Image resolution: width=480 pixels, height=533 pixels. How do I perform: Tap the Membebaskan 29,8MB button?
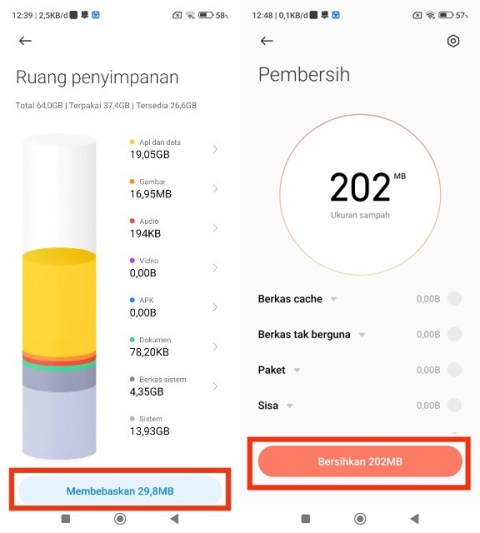pyautogui.click(x=120, y=491)
